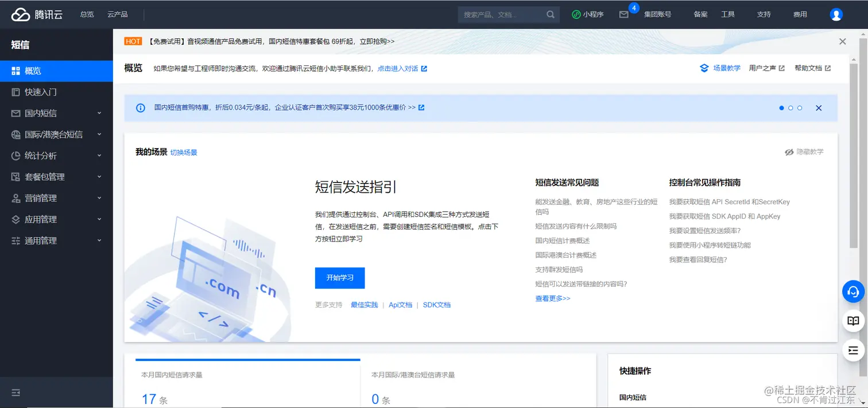Open the 工具 top menu
The height and width of the screenshot is (408, 868).
coord(728,14)
